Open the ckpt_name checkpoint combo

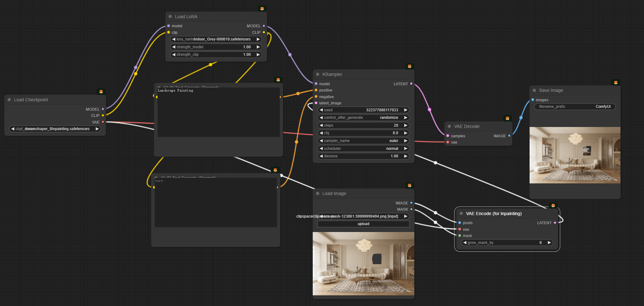tap(55, 129)
